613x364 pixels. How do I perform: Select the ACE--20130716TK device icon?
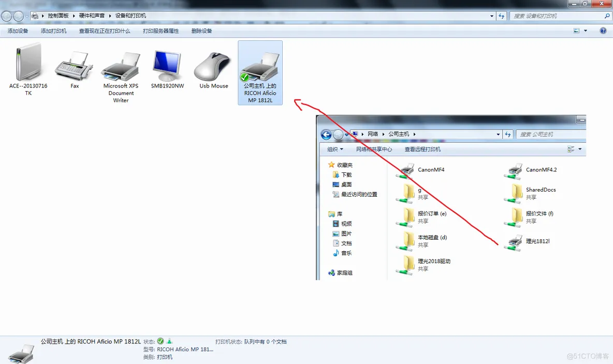pos(28,69)
